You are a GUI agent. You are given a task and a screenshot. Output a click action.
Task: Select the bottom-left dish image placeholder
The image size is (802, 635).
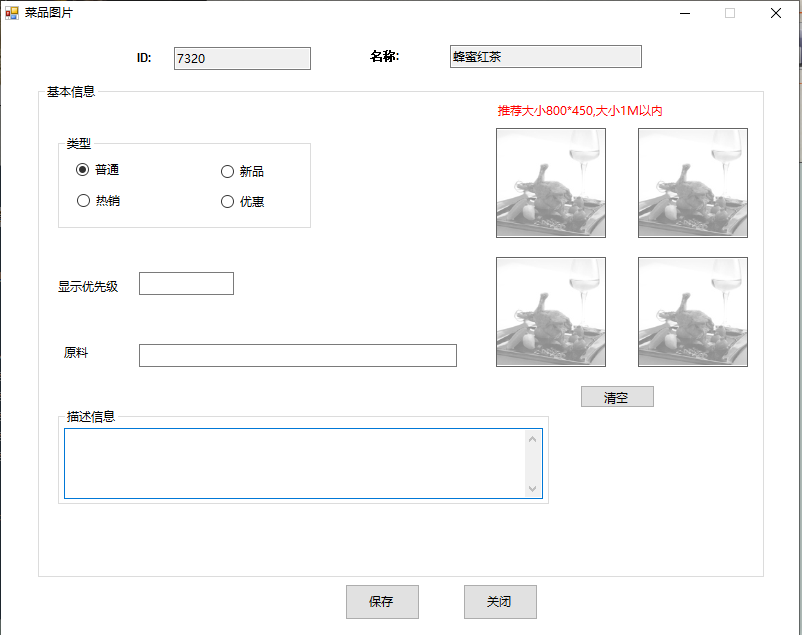coord(551,312)
